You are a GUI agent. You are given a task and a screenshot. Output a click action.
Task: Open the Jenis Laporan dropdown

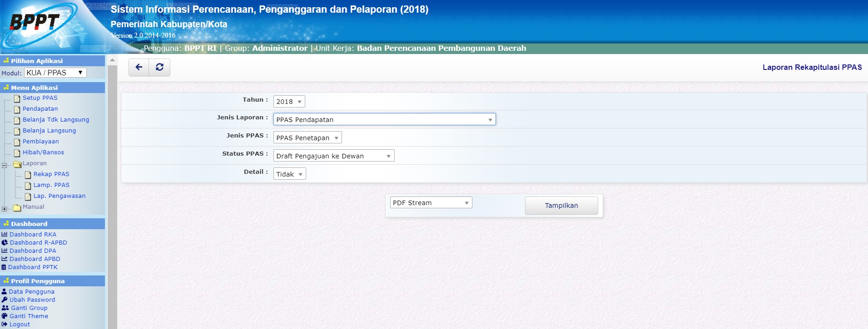pyautogui.click(x=384, y=119)
